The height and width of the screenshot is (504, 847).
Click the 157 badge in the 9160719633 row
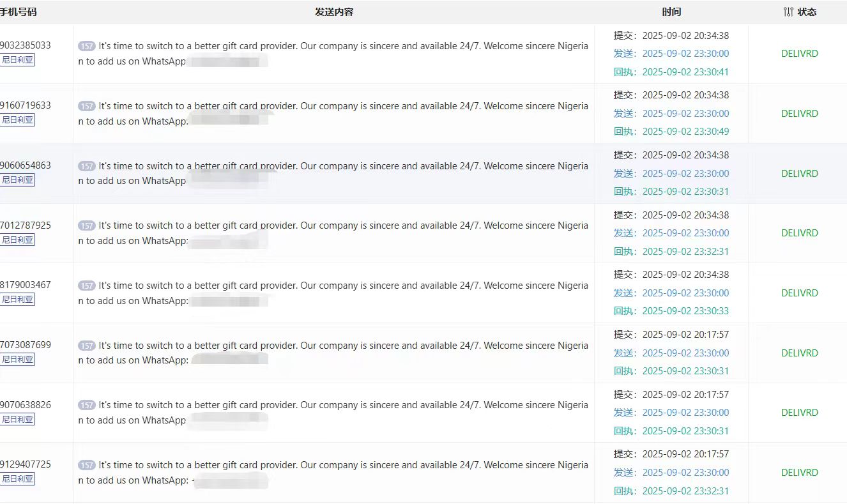coord(87,106)
